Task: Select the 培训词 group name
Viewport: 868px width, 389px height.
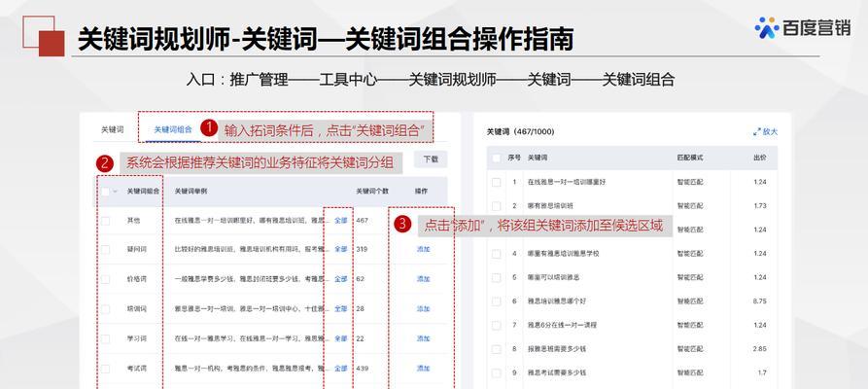Action: pyautogui.click(x=136, y=308)
